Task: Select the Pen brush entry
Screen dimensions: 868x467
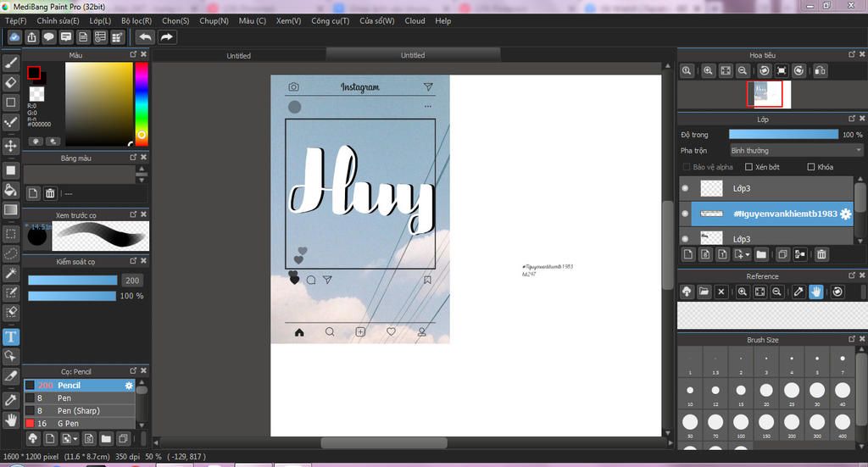Action: point(79,398)
